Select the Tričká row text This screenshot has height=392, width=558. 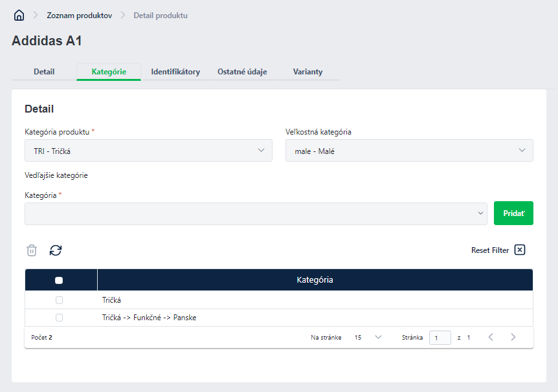[x=111, y=300]
